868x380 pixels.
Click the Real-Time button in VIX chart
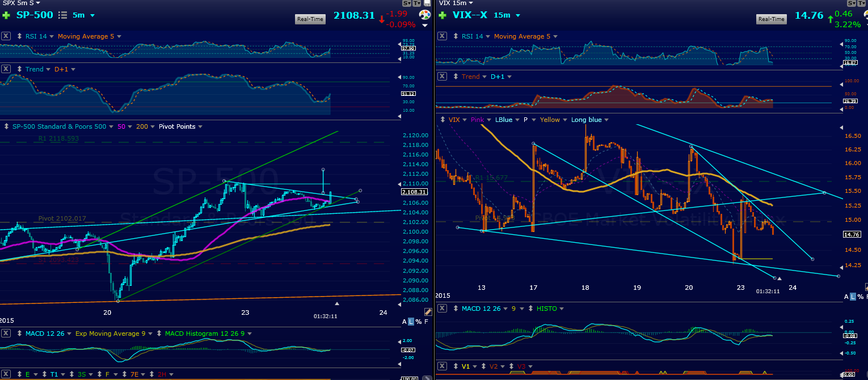[772, 19]
